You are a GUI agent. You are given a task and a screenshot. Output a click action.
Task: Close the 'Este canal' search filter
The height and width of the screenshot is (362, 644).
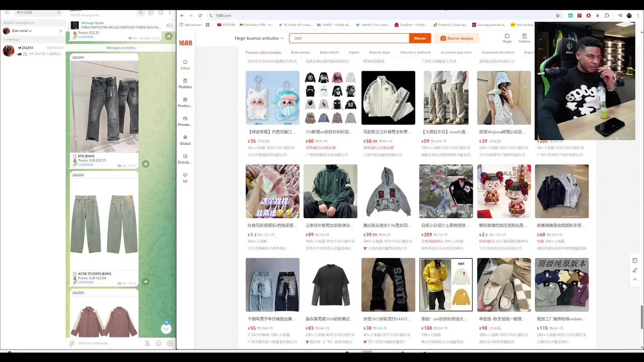[61, 31]
